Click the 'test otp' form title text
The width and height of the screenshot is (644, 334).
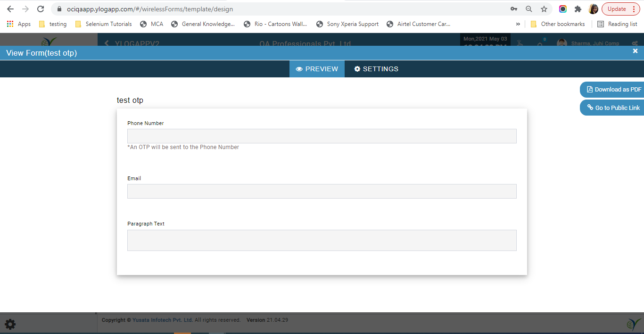click(130, 100)
